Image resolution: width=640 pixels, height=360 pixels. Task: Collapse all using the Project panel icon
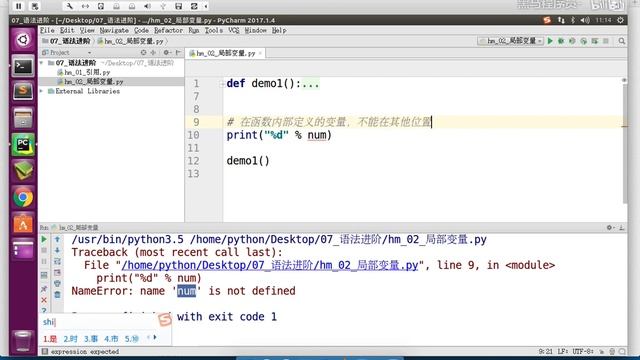[153, 52]
